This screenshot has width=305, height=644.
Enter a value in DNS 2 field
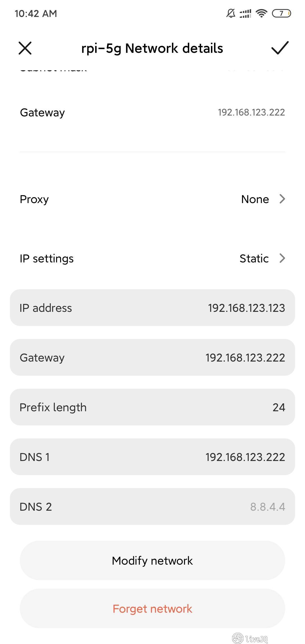[152, 507]
